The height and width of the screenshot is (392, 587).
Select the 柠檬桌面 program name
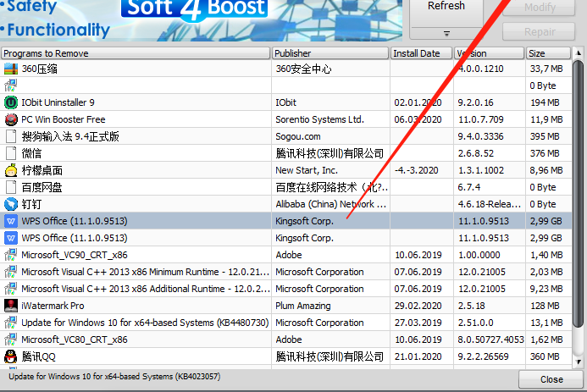tap(42, 170)
